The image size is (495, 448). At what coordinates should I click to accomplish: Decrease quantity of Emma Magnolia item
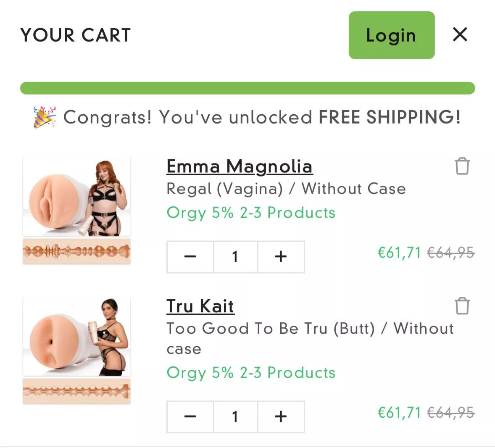[190, 257]
